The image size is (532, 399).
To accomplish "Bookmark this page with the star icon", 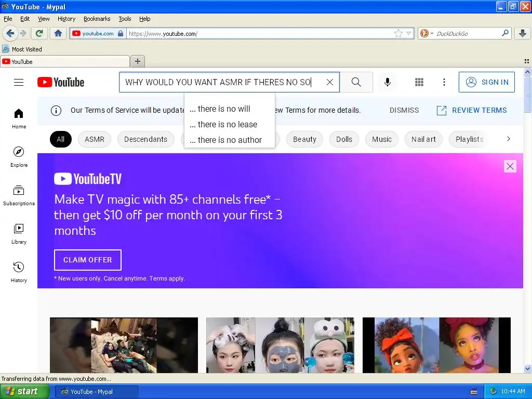I will (x=398, y=33).
